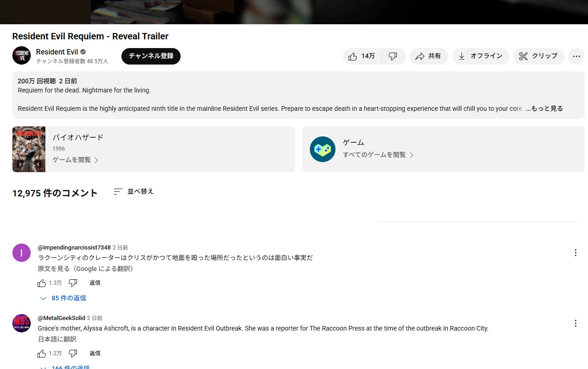The image size is (588, 369).
Task: Open the @MetalGeekSolid username link
Action: (61, 318)
